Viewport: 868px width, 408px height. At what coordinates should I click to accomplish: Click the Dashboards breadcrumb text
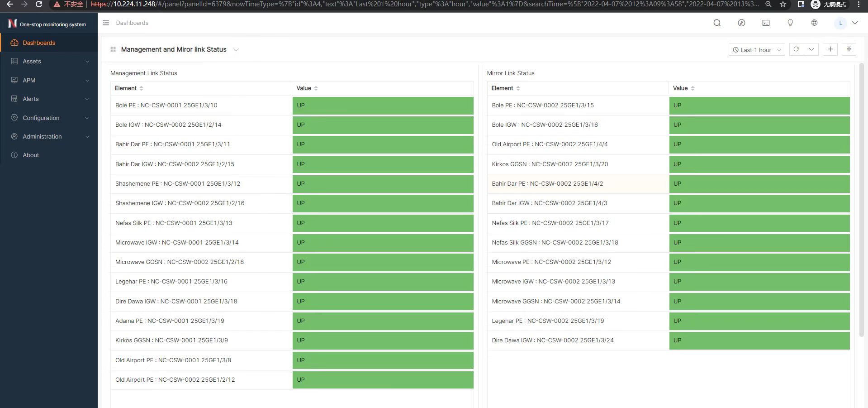[132, 23]
